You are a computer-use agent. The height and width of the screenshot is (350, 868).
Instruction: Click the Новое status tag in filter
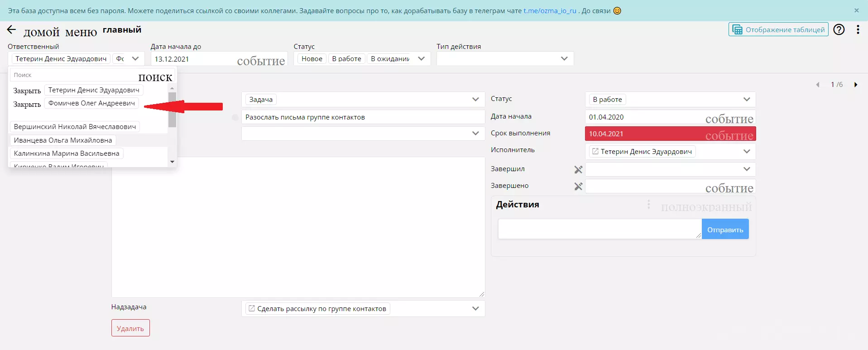pos(312,59)
